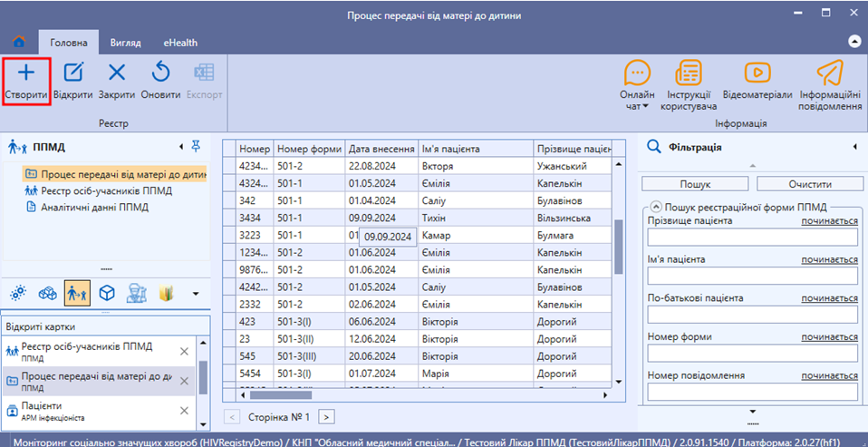Open Інструкції користувача icon
Image resolution: width=868 pixels, height=447 pixels.
tap(689, 72)
